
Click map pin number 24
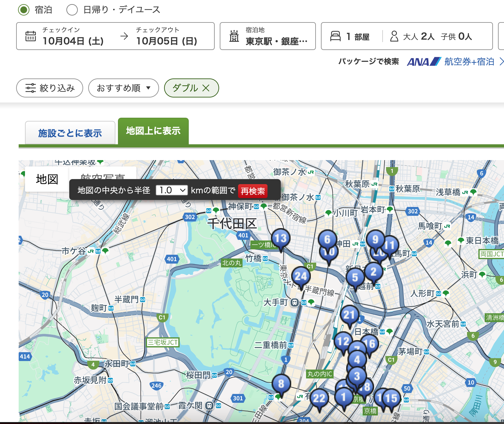point(301,276)
